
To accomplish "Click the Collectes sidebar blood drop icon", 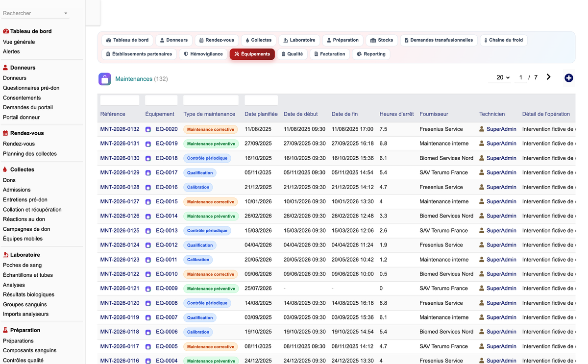I will tap(5, 170).
